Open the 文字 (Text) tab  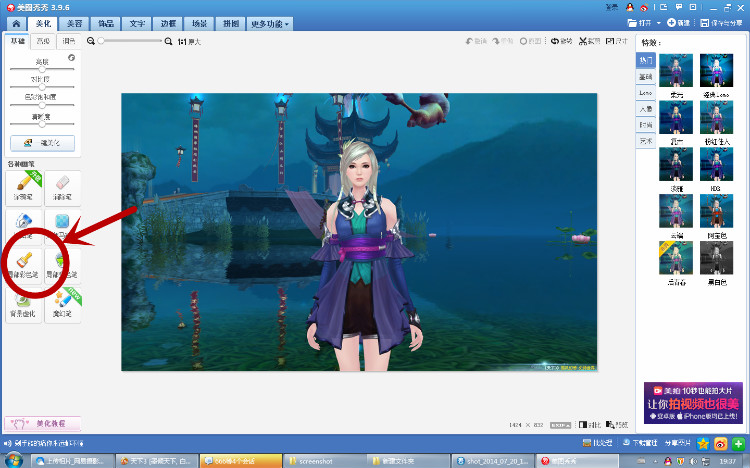coord(137,23)
